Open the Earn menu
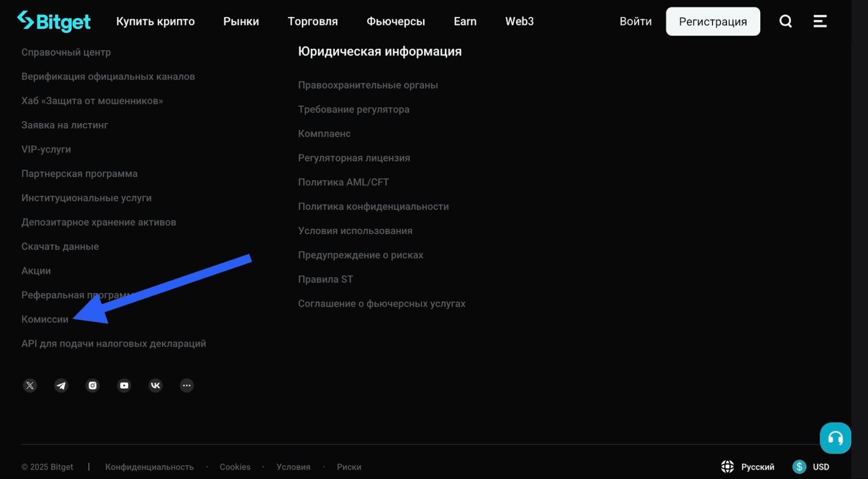 tap(465, 21)
